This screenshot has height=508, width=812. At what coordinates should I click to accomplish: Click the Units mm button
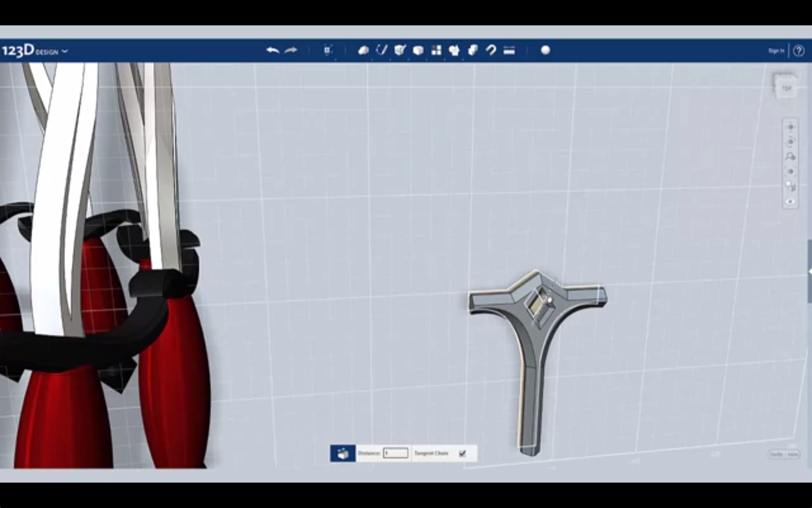click(x=784, y=454)
